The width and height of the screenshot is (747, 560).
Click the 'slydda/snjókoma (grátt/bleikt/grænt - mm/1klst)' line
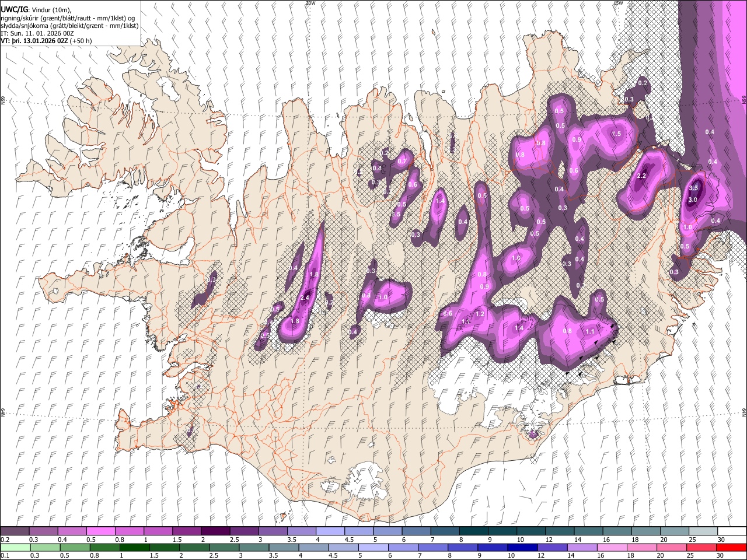[69, 26]
